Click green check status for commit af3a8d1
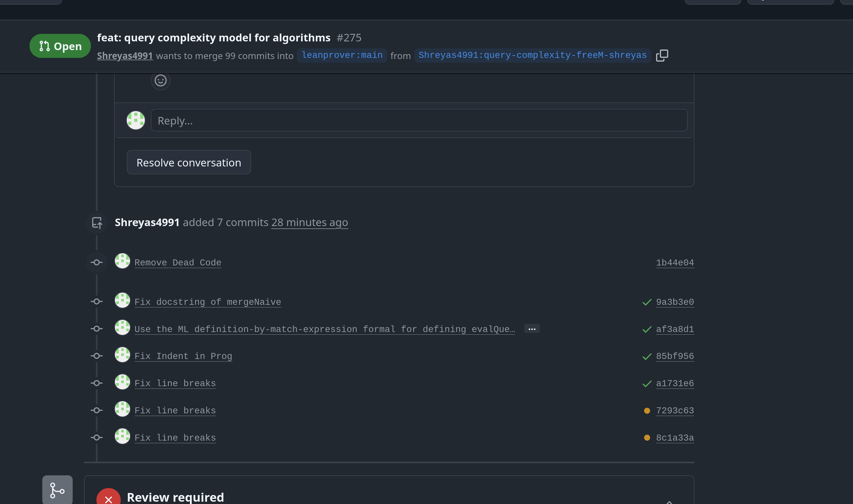 pos(647,329)
